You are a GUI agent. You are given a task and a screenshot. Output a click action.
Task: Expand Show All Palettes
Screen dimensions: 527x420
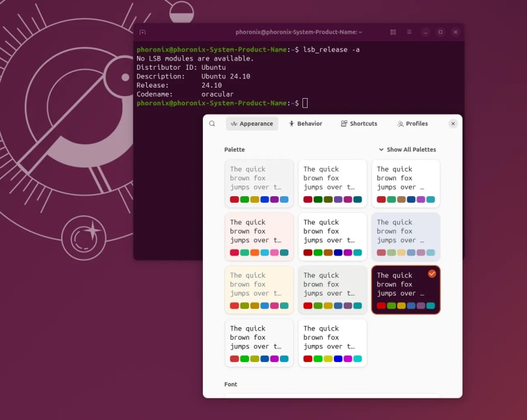click(407, 149)
